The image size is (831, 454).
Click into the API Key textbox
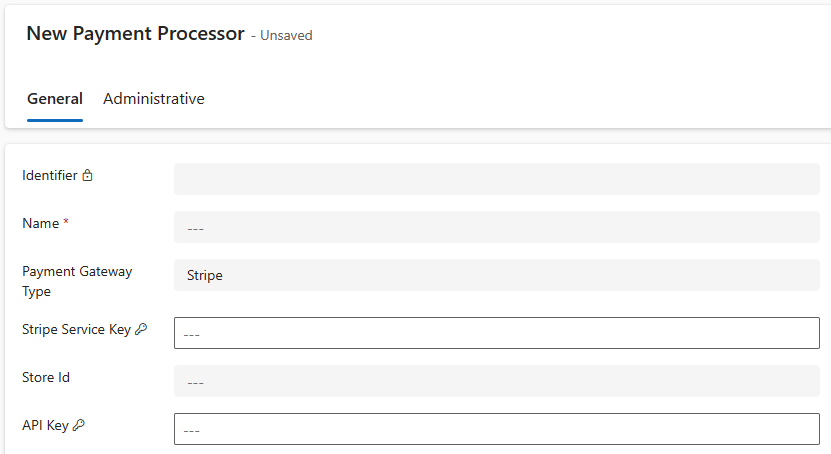coord(496,429)
